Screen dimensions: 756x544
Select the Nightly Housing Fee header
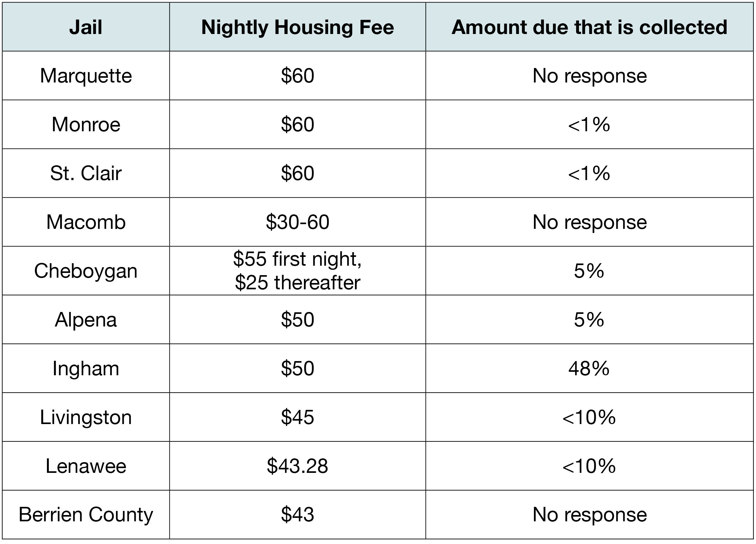coord(297,27)
